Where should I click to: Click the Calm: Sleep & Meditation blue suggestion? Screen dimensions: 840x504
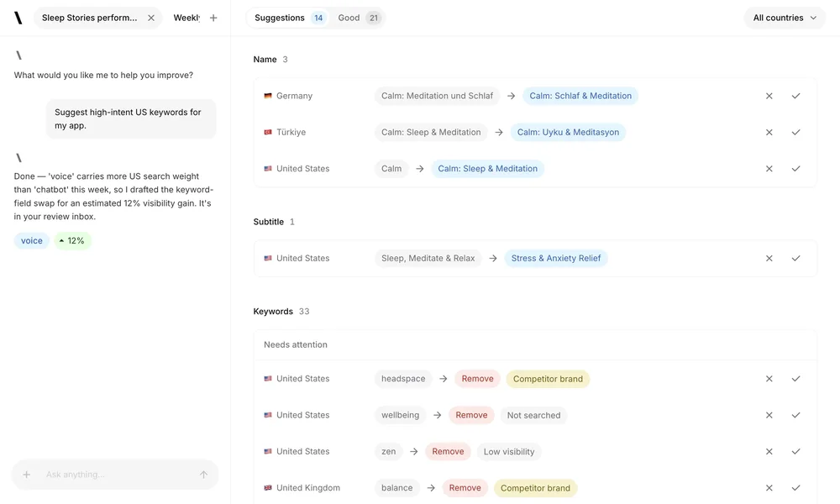[487, 169]
